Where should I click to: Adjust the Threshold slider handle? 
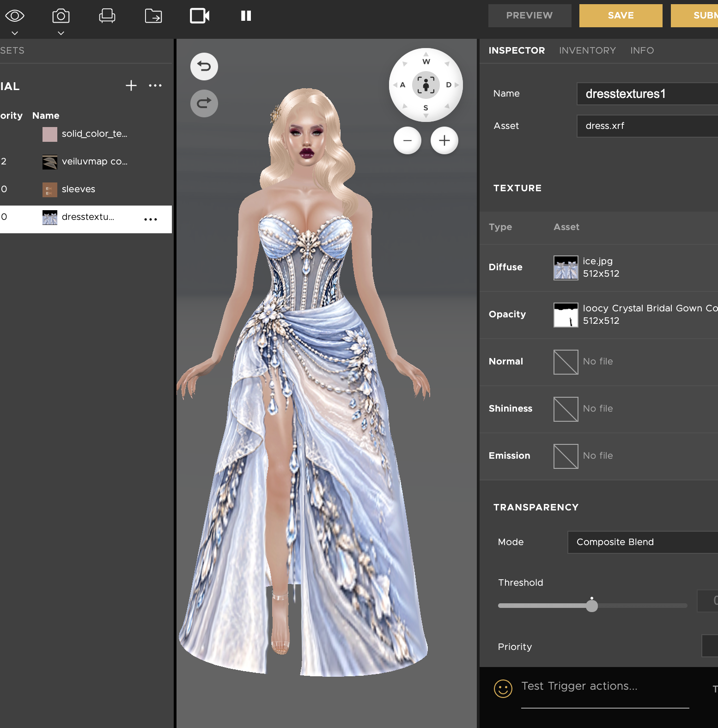click(x=592, y=606)
